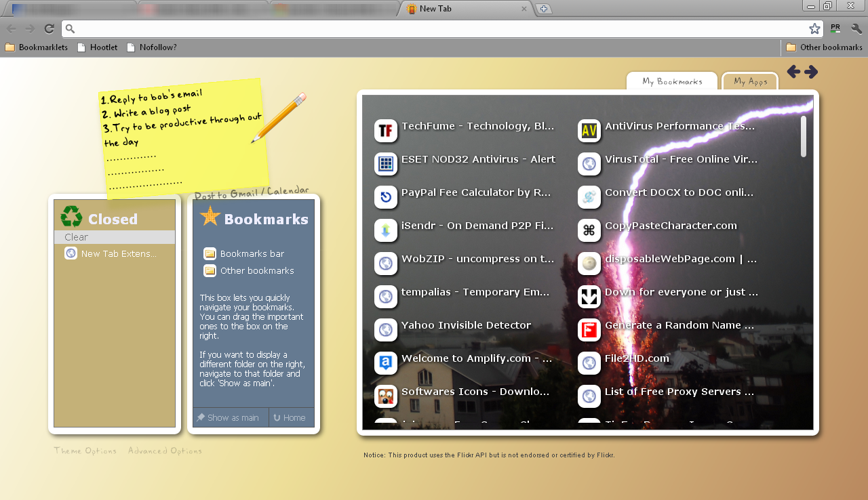
Task: Reload the page
Action: tap(49, 28)
